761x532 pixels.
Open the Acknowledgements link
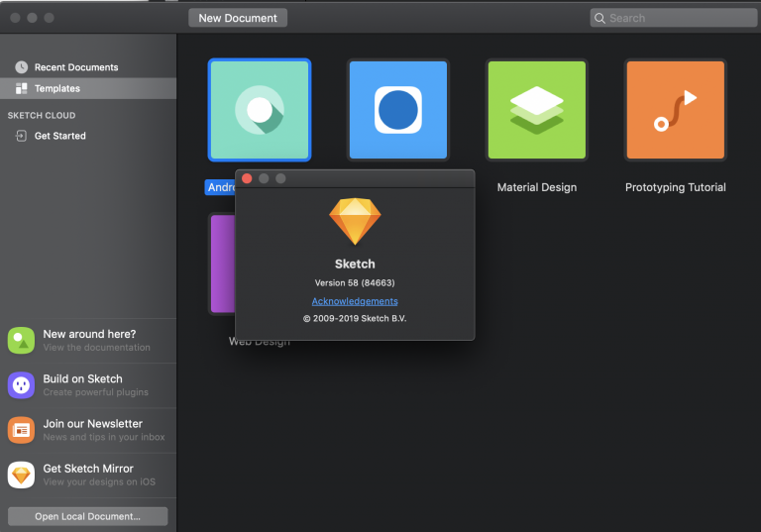(x=355, y=301)
